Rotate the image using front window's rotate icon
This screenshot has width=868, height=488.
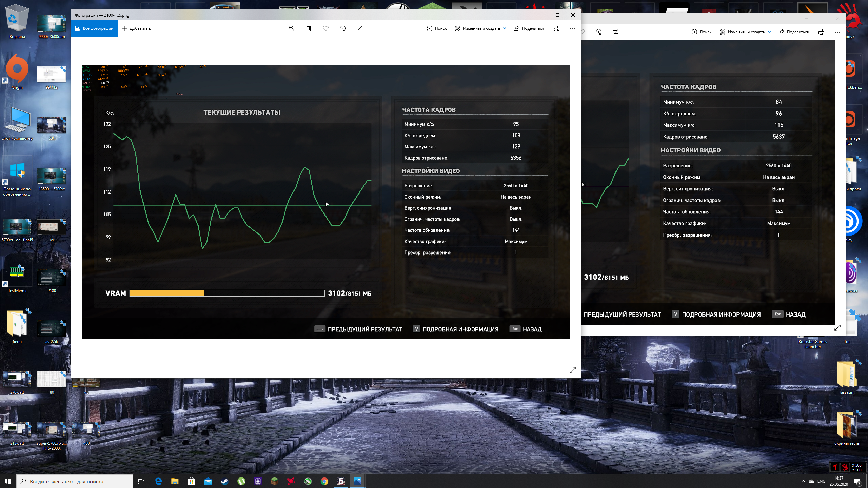343,28
